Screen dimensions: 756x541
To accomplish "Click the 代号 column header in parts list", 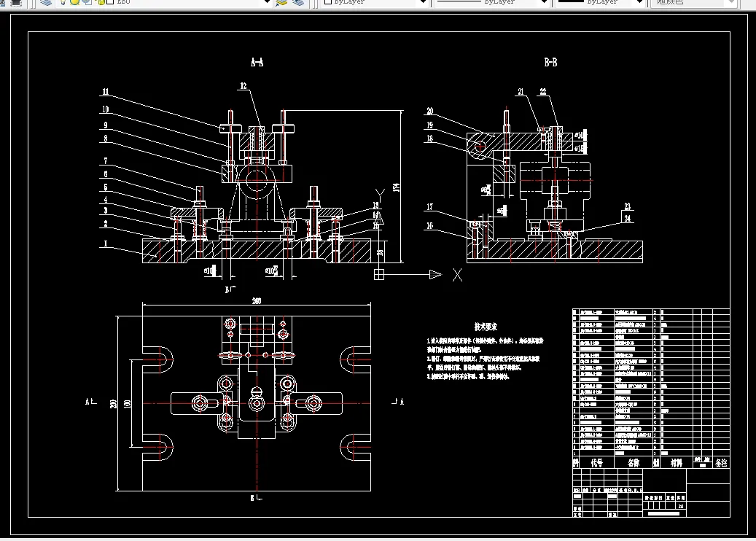I will click(x=597, y=463).
